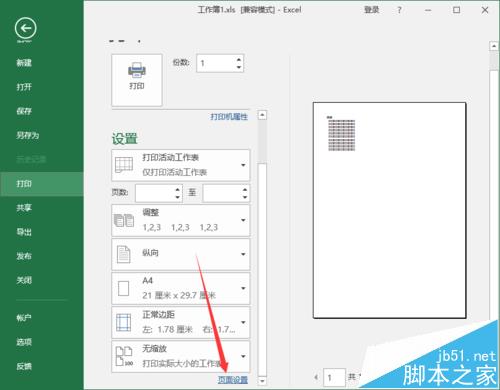The image size is (500, 390).
Task: Expand the A4 paper size dropdown
Action: pyautogui.click(x=181, y=288)
